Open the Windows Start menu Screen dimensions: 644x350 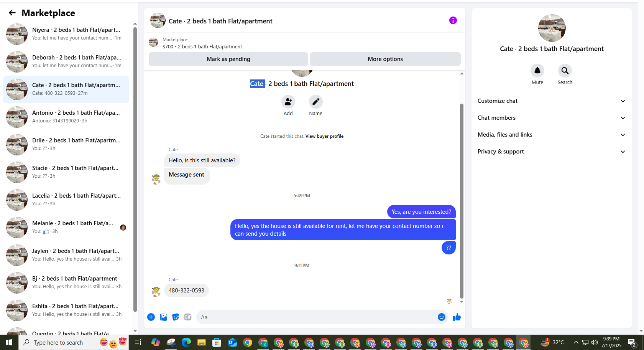coord(9,342)
